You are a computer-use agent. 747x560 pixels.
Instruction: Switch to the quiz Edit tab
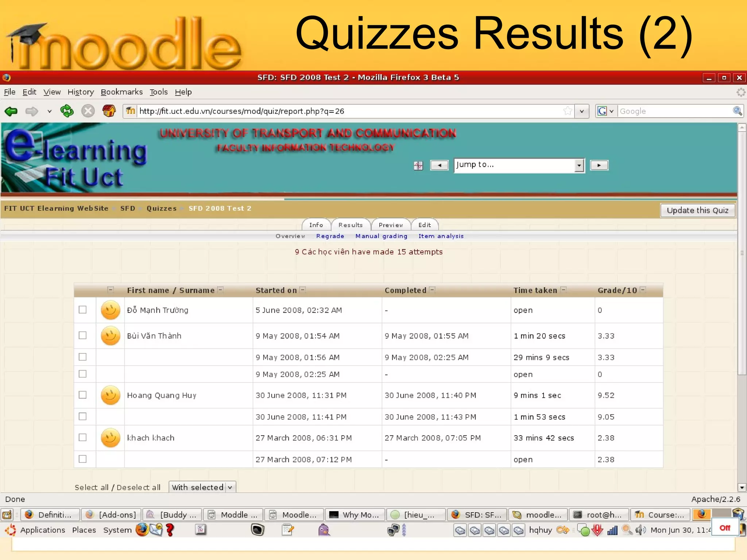pyautogui.click(x=425, y=225)
